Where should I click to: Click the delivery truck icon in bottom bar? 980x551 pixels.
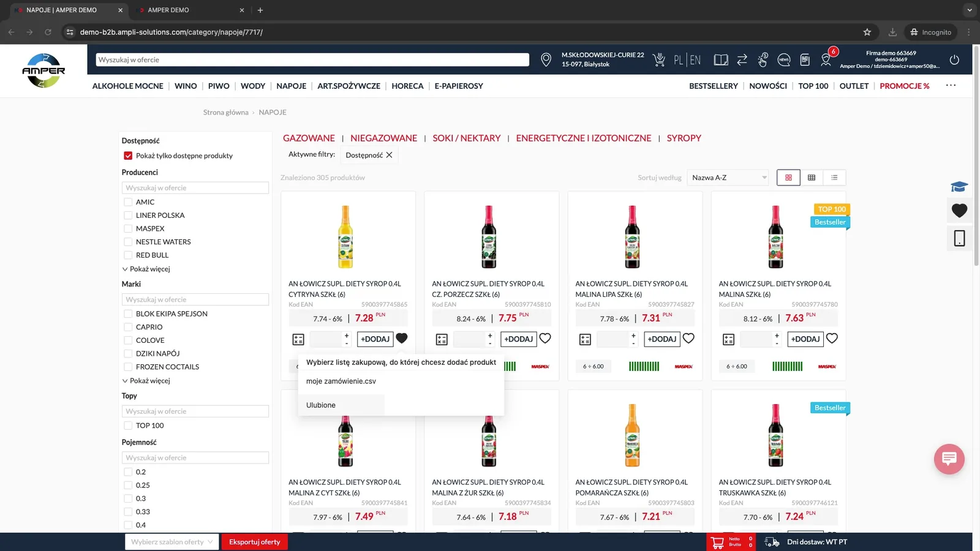click(x=772, y=542)
